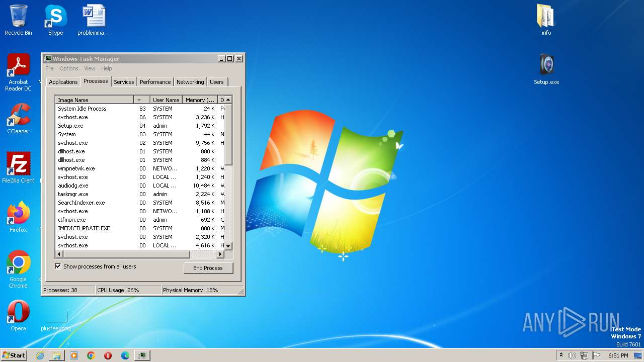Open the Recycle Bin desktop icon

pos(18,20)
